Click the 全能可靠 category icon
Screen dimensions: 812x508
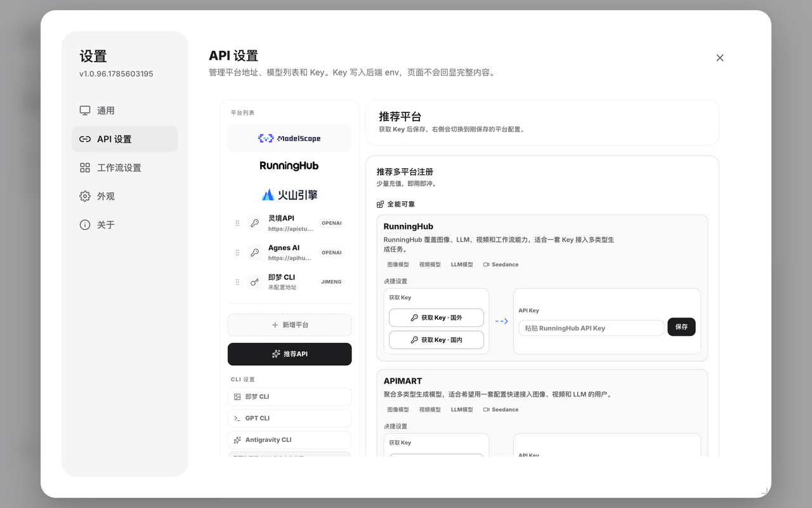381,204
